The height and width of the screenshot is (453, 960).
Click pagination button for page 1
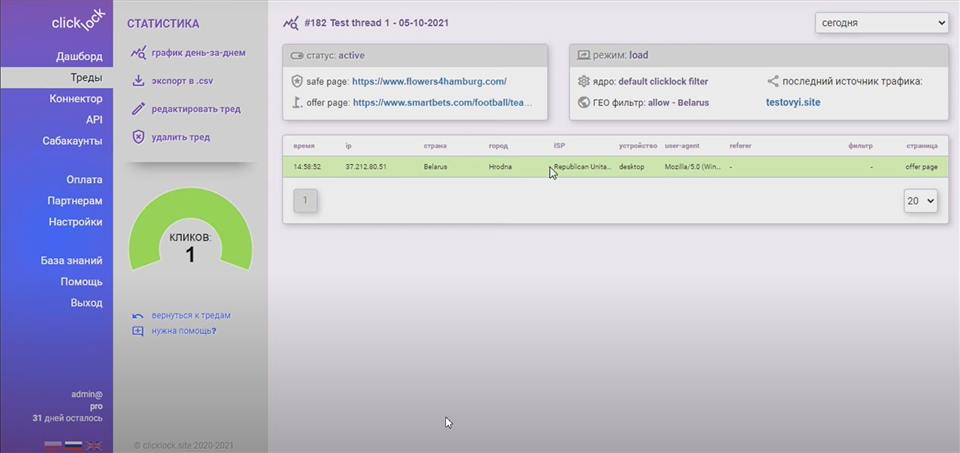tap(305, 201)
